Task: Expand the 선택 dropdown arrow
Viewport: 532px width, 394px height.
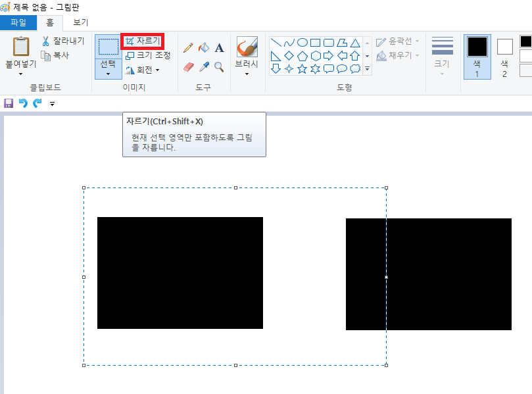Action: coord(109,74)
